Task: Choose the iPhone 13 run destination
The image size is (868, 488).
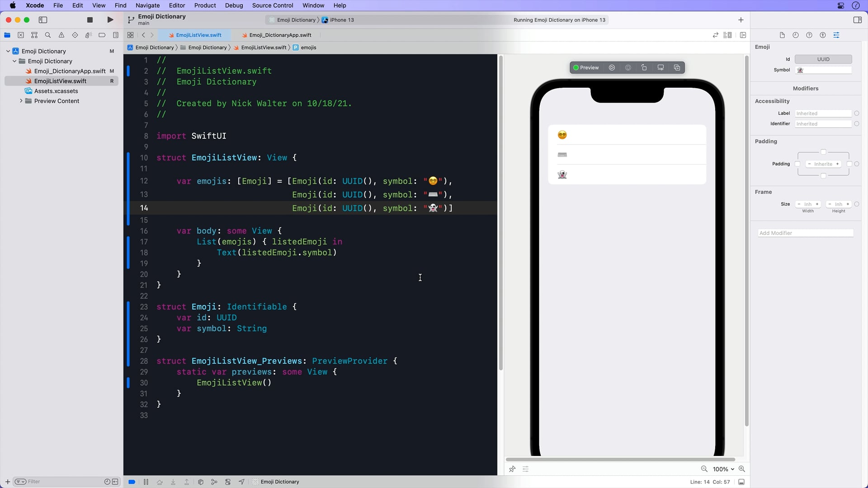Action: 338,20
